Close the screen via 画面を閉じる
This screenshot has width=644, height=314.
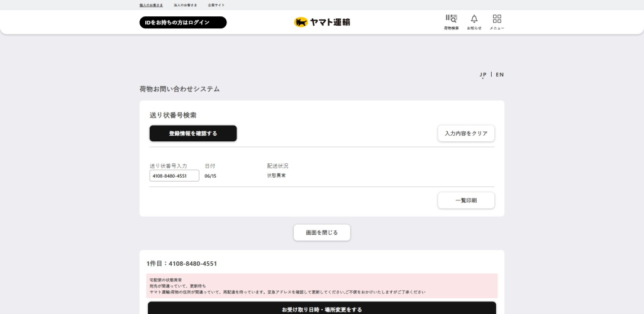pos(322,232)
